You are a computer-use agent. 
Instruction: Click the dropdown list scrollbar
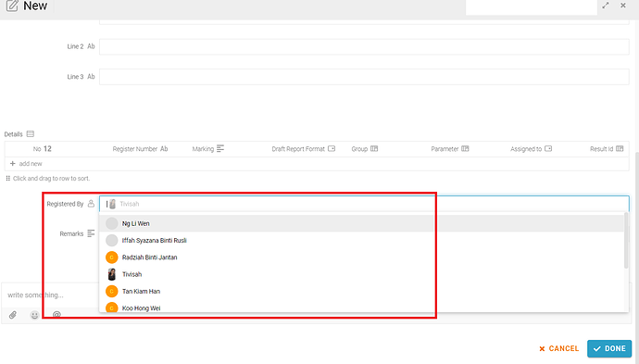626,241
